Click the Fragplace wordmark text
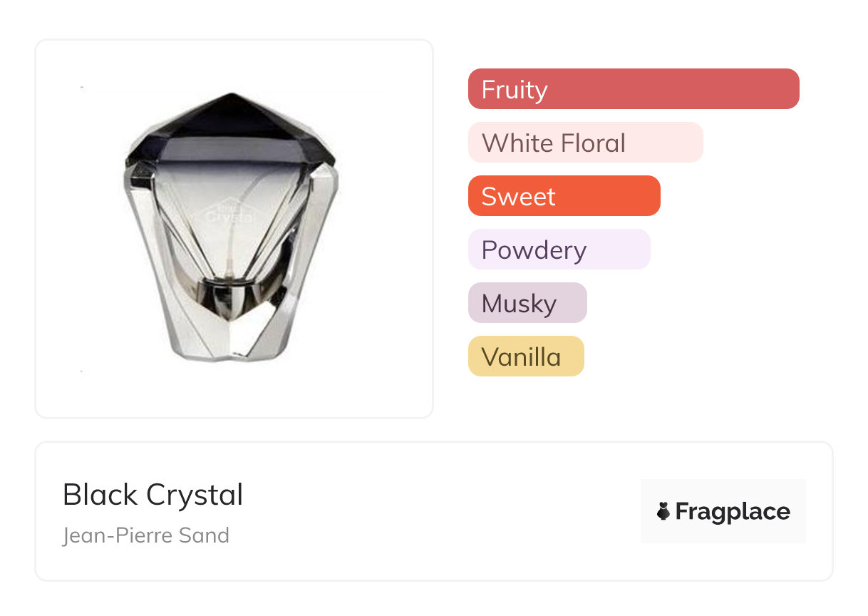This screenshot has width=868, height=616. [x=733, y=511]
